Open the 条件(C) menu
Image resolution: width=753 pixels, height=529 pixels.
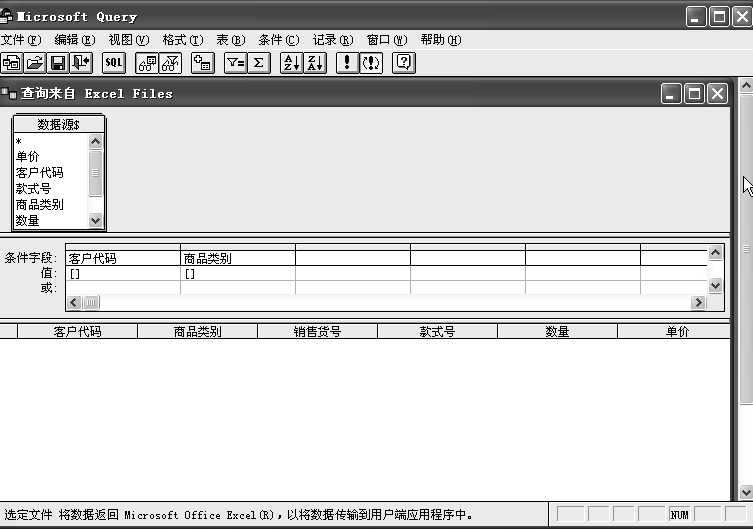click(x=279, y=40)
